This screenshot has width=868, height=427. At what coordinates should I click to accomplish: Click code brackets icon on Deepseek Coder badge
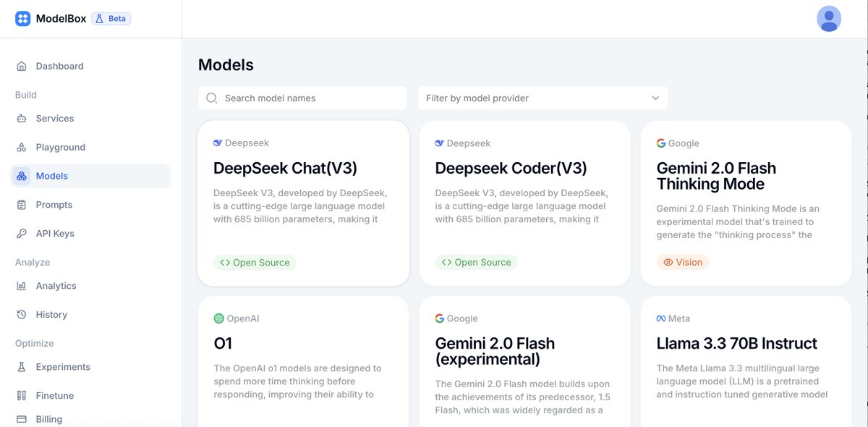(x=447, y=263)
